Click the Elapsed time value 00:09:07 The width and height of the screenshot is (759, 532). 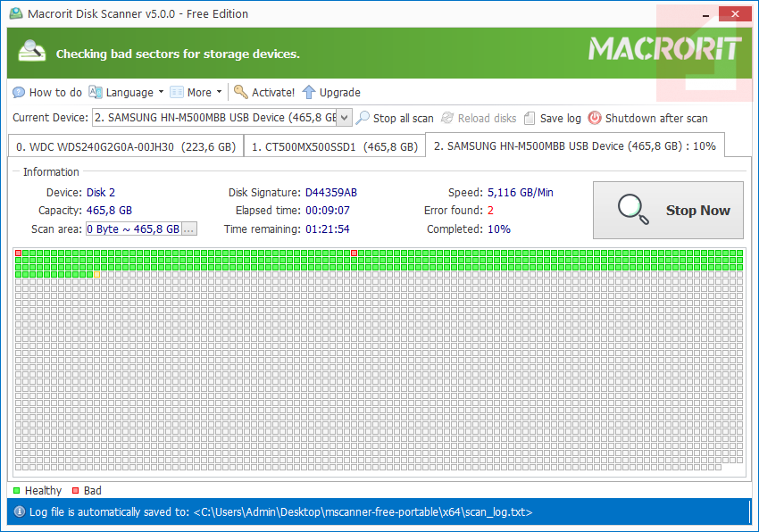pos(328,211)
